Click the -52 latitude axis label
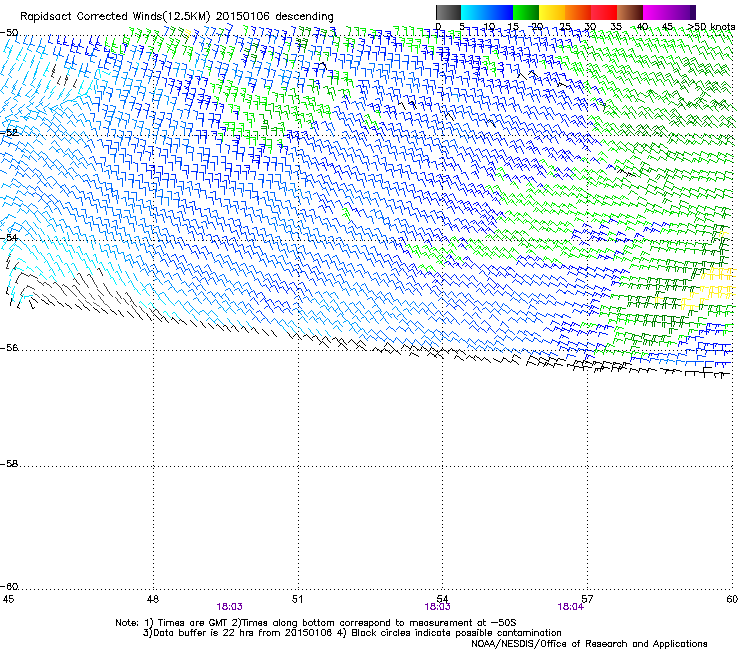Screen dimensions: 740x650 tap(9, 133)
